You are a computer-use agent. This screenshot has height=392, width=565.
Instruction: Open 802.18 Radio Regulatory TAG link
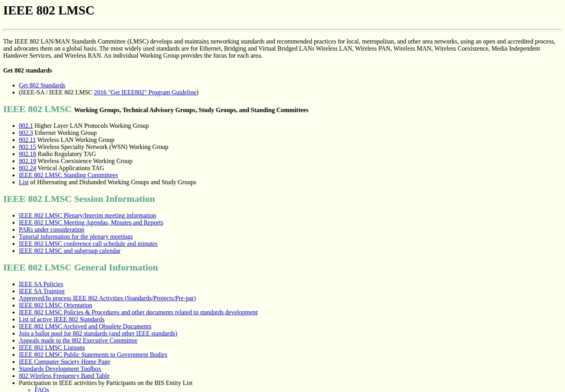[27, 154]
